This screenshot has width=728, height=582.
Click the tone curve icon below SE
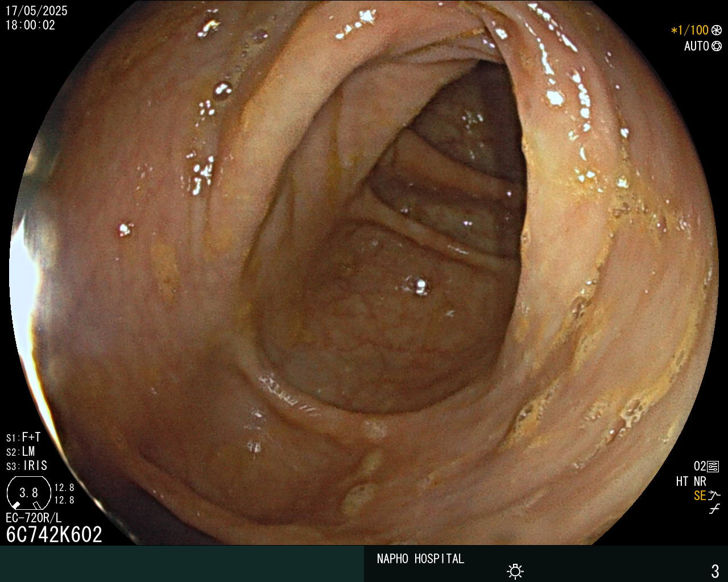714,509
